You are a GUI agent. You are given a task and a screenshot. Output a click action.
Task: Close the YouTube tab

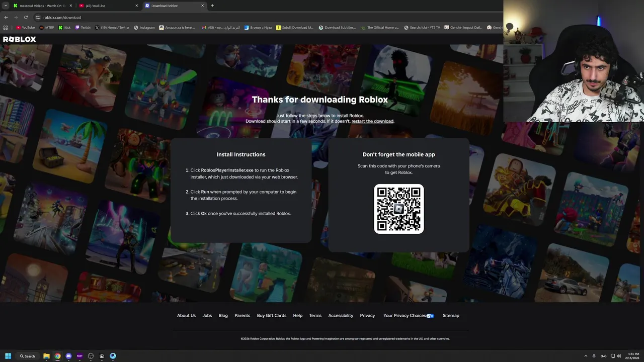(x=137, y=6)
